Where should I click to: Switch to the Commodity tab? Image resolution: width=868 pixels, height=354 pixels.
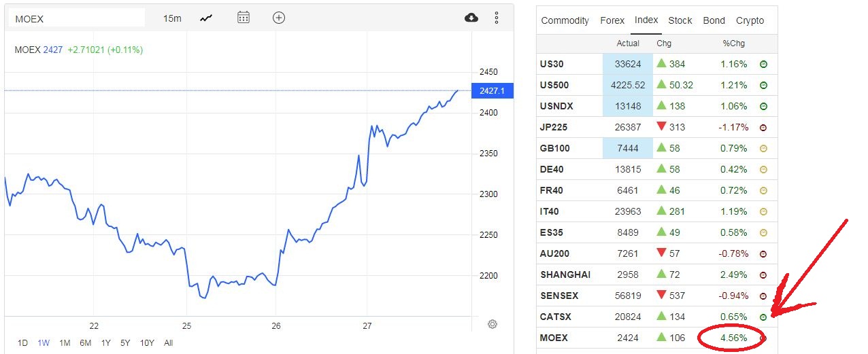(x=565, y=20)
